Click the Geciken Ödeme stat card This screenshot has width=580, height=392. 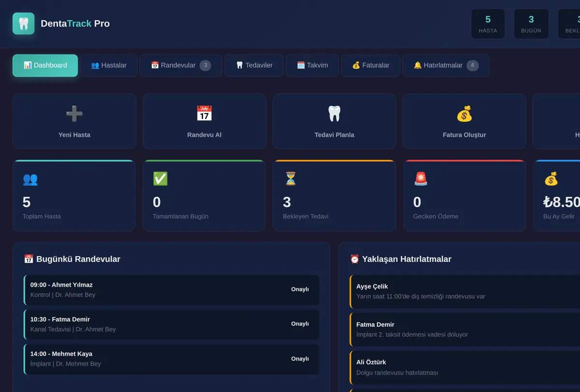[464, 195]
